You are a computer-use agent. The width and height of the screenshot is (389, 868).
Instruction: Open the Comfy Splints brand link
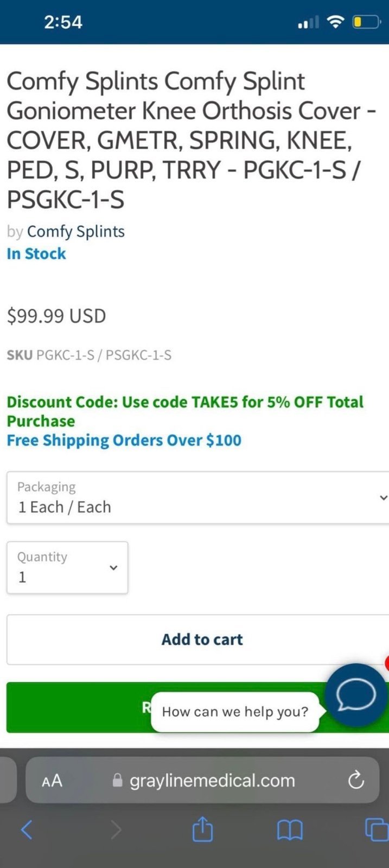tap(76, 231)
